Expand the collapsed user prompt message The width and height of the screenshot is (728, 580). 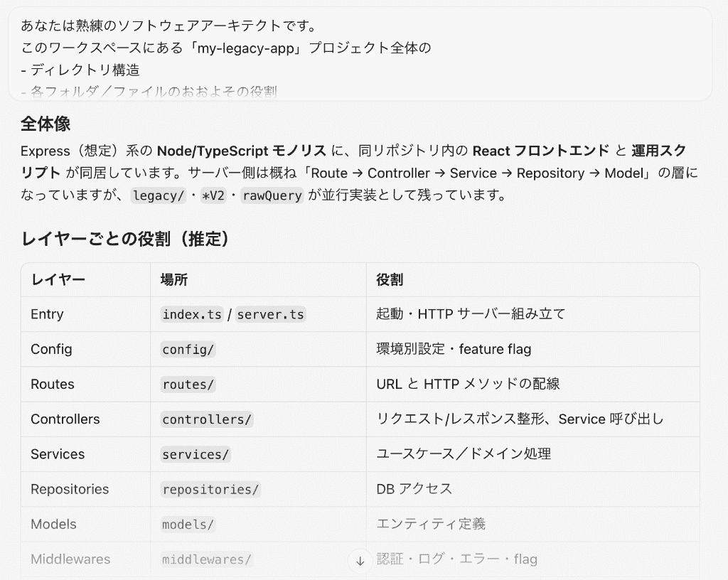tap(360, 54)
